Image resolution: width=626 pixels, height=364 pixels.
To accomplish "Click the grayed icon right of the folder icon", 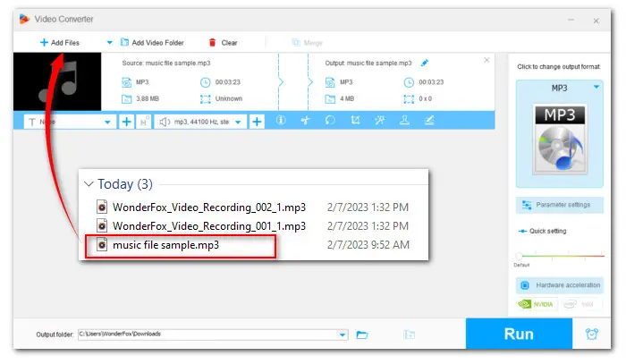I will (x=410, y=334).
